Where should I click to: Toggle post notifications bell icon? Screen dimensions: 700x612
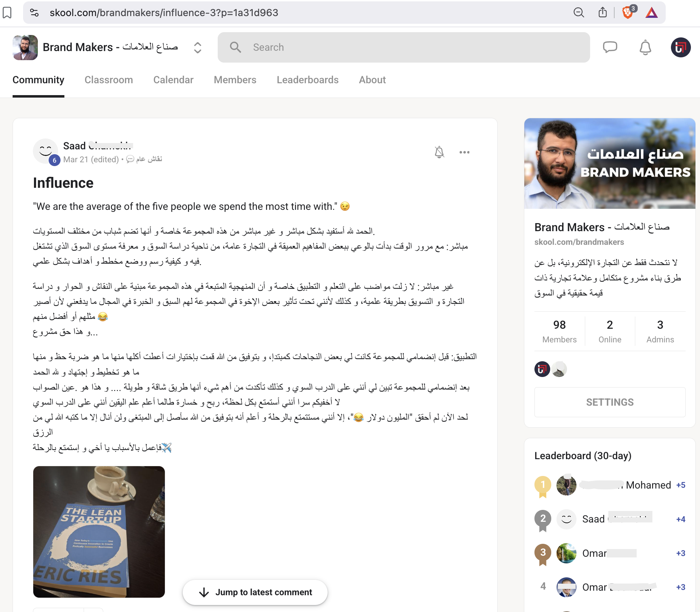439,152
